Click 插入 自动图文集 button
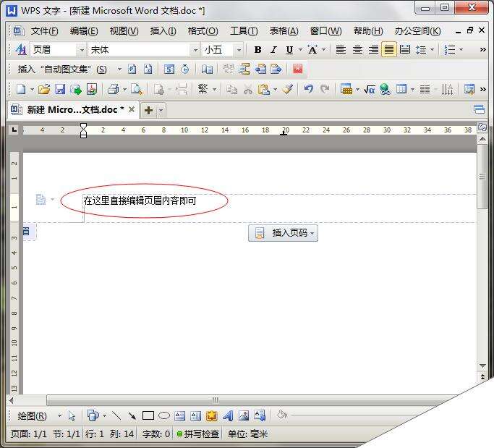 tap(62, 69)
